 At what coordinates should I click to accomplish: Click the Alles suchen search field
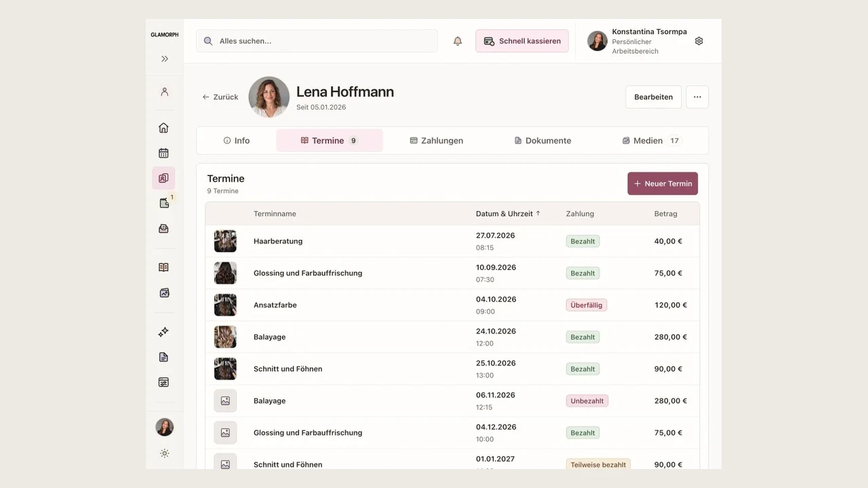point(317,41)
